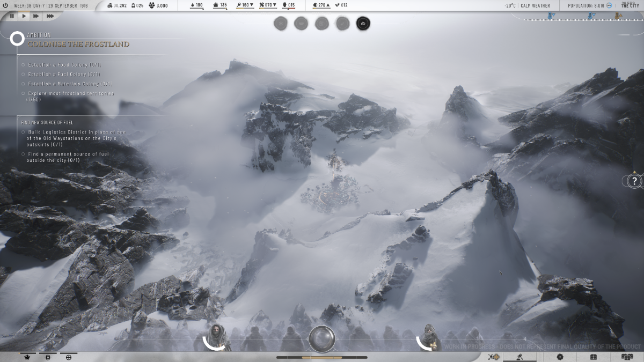Open the Find New Source of Fuel objective
This screenshot has width=644, height=362.
point(47,122)
